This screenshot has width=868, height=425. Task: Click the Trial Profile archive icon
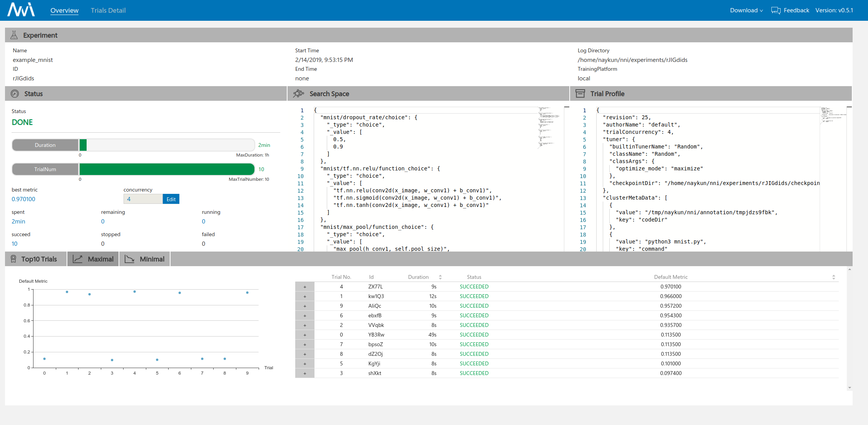tap(580, 93)
